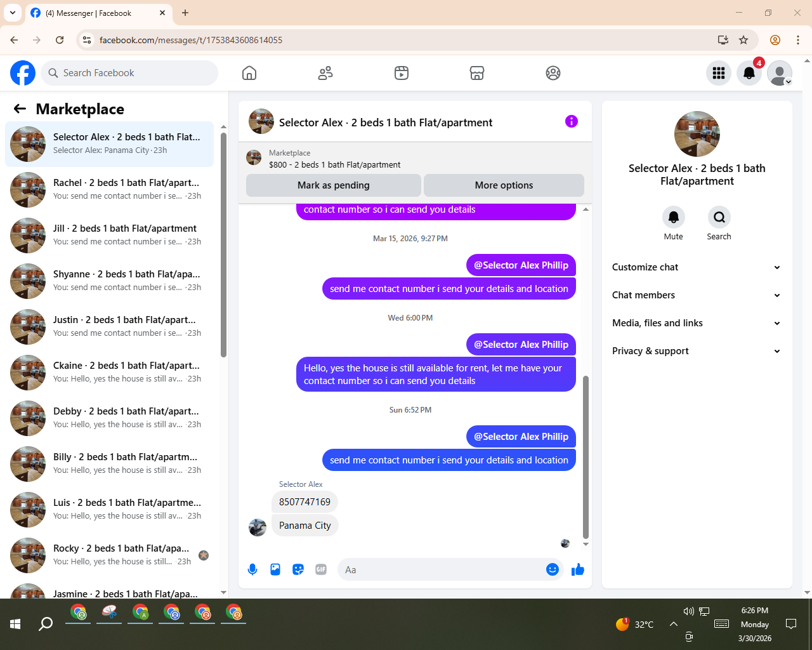Open Rachel conversation in list
This screenshot has height=650, width=812.
[x=109, y=190]
